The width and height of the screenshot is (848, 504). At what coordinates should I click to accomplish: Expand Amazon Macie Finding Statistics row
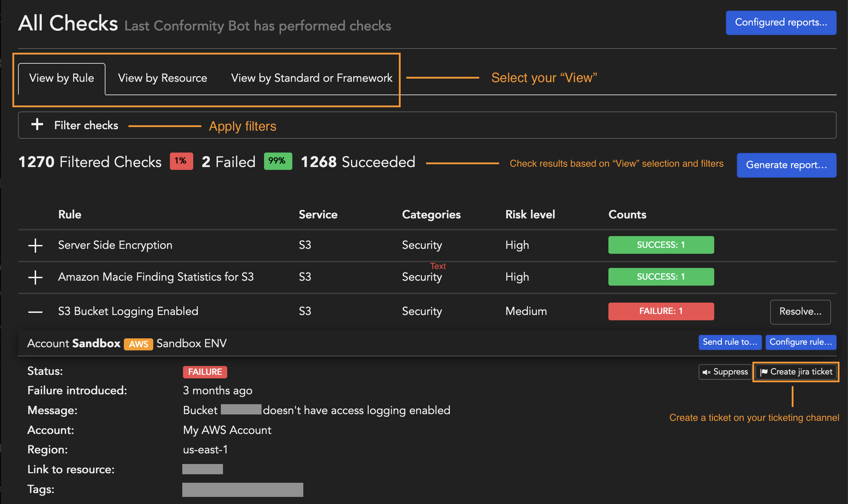click(35, 277)
